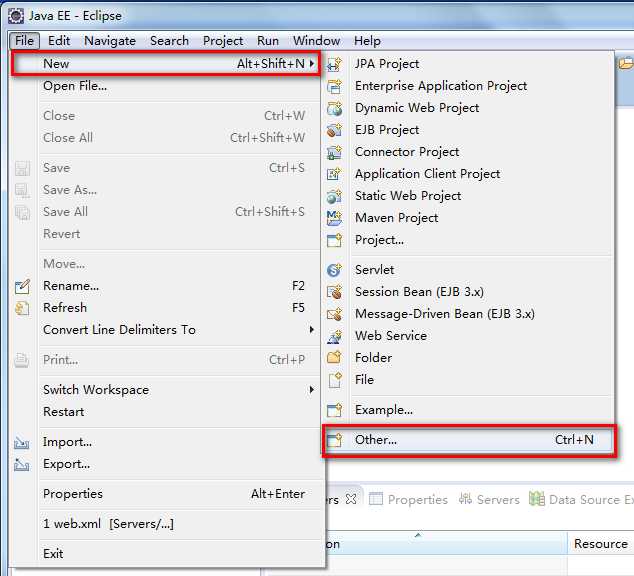Click the Export... menu item
The height and width of the screenshot is (576, 634).
[x=166, y=464]
